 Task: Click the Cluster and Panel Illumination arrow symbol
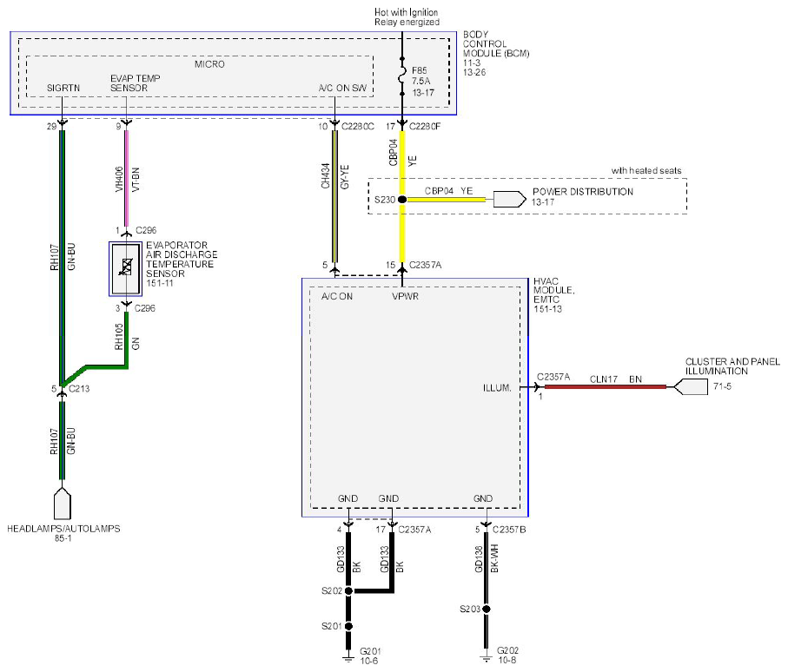pyautogui.click(x=691, y=386)
